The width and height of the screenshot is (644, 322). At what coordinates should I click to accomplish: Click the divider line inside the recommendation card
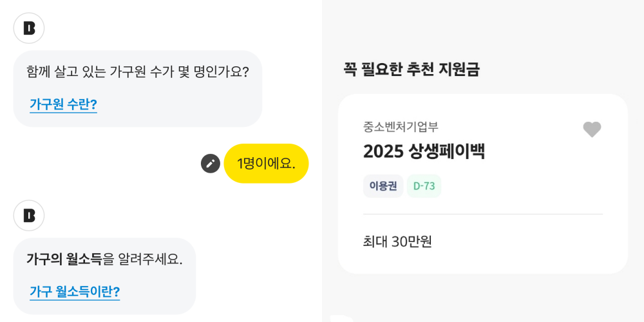click(x=483, y=214)
